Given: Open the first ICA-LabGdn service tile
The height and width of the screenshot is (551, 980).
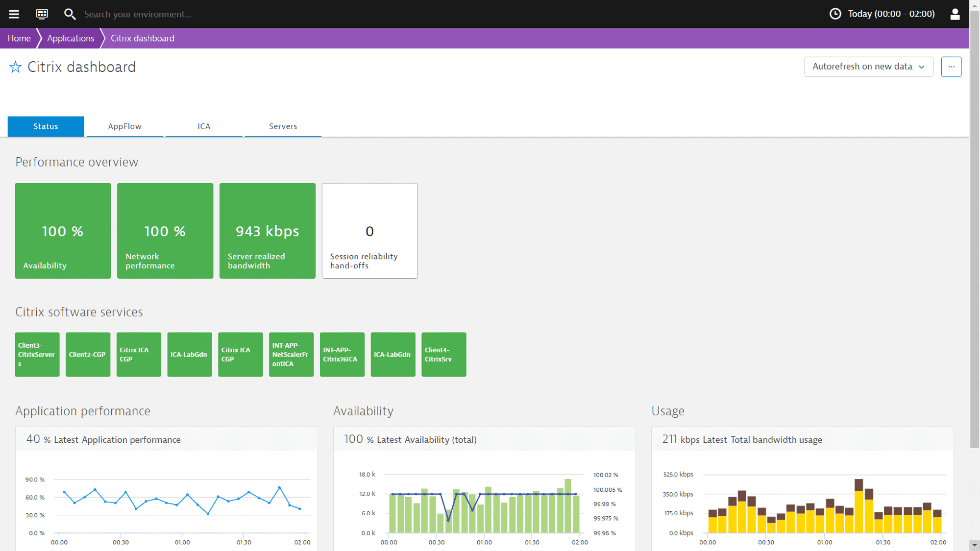Looking at the screenshot, I should coord(190,355).
